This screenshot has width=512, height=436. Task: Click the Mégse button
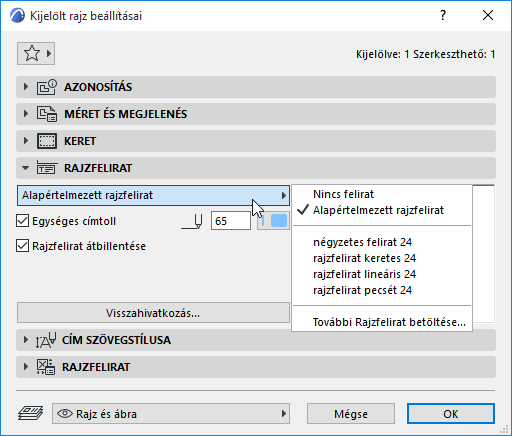(x=351, y=414)
